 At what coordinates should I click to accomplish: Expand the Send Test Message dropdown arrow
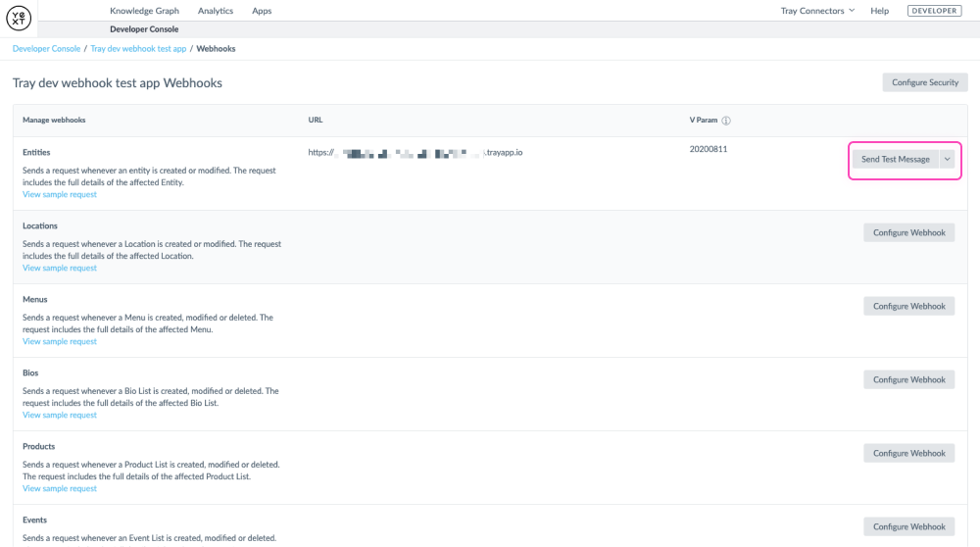click(947, 159)
